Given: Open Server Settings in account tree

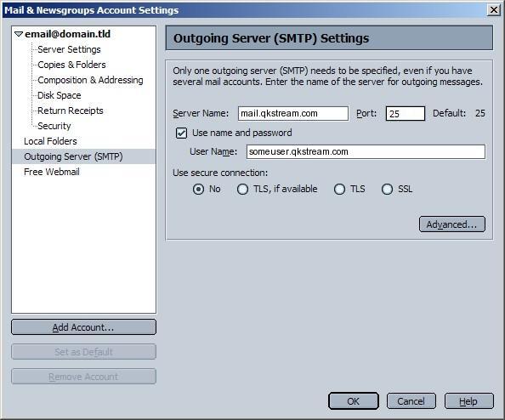Looking at the screenshot, I should [x=69, y=49].
